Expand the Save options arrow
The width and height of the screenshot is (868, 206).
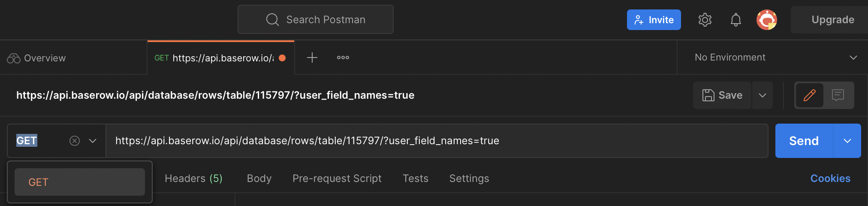[x=763, y=95]
